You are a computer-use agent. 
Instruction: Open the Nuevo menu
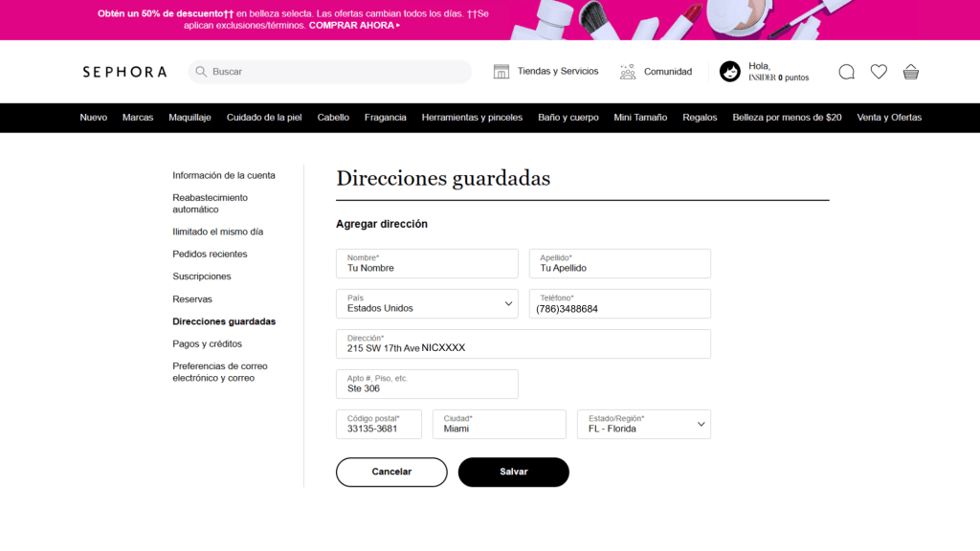(x=93, y=118)
